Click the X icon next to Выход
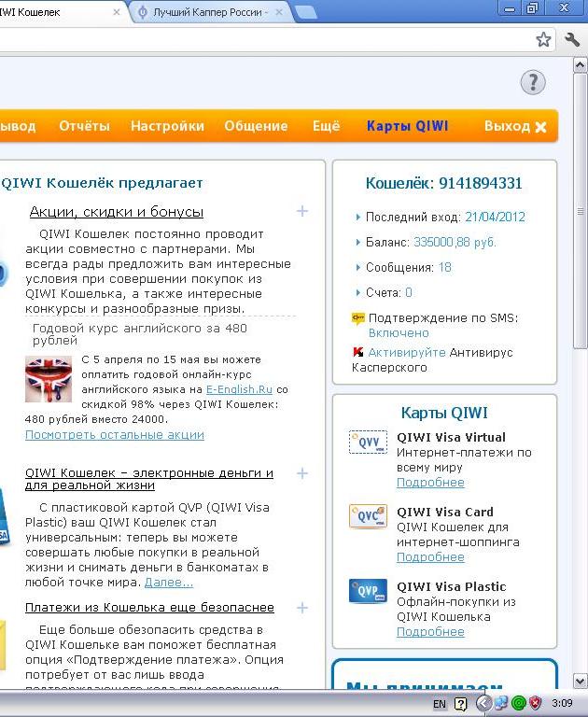 pos(541,127)
